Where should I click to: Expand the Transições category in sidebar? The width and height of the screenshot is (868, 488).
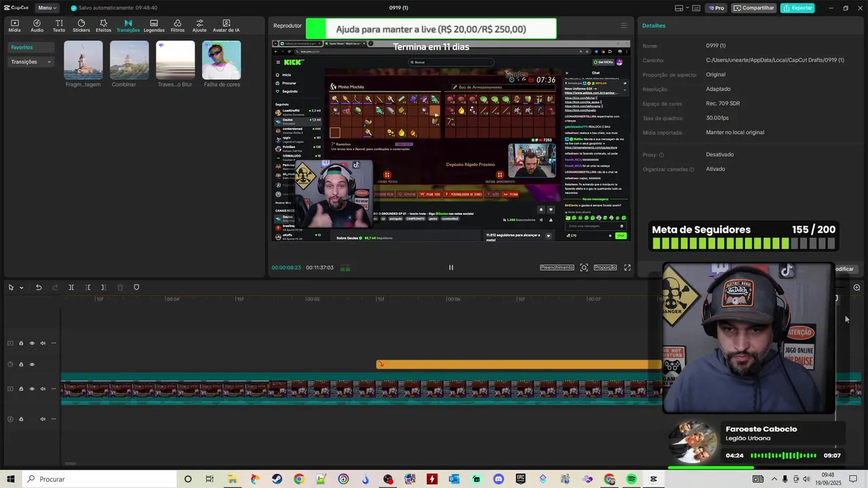[x=31, y=62]
